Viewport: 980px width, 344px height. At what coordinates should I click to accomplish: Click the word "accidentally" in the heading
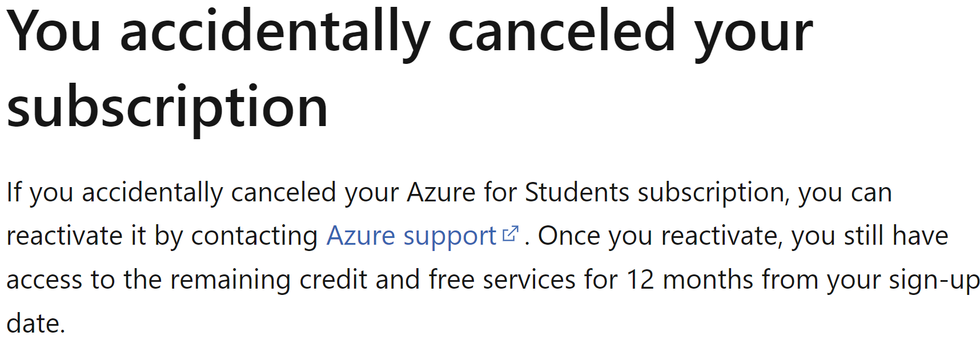[x=275, y=33]
